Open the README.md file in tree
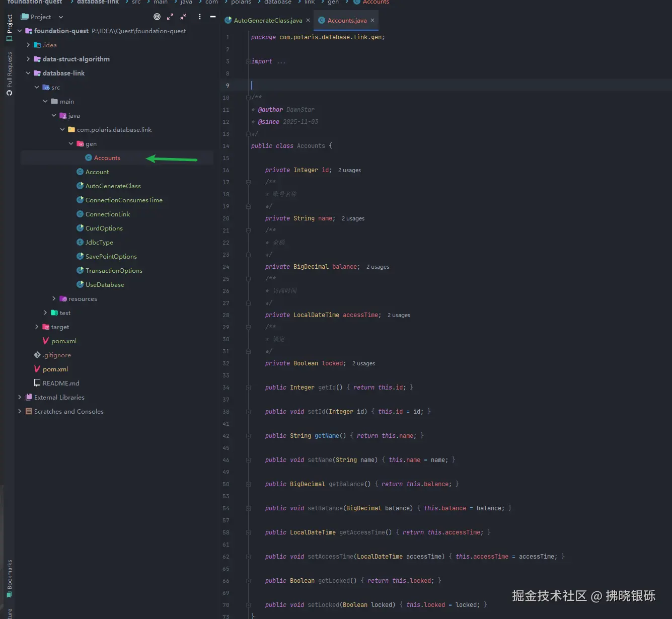This screenshot has width=672, height=619. click(x=60, y=383)
